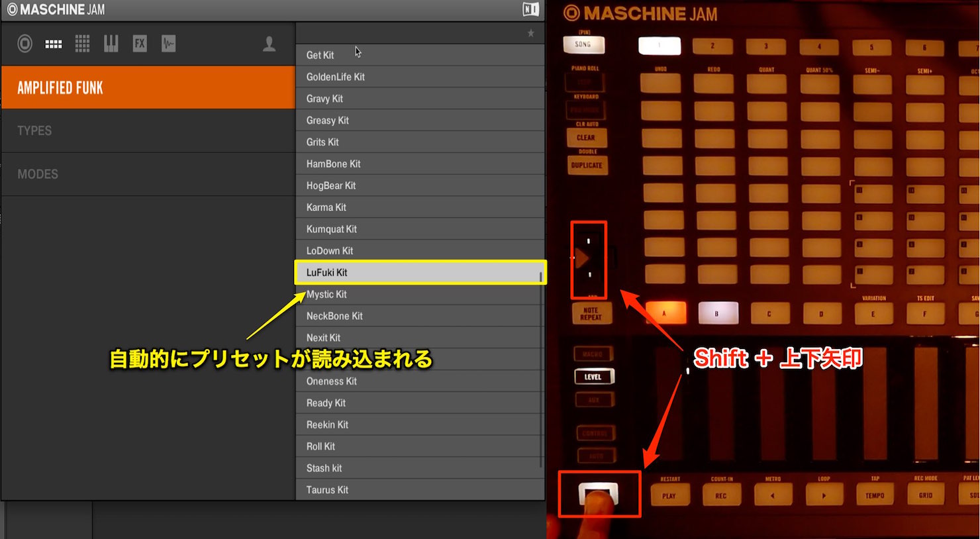This screenshot has height=539, width=980.
Task: Click the CLEAR button on the hardware
Action: [585, 137]
